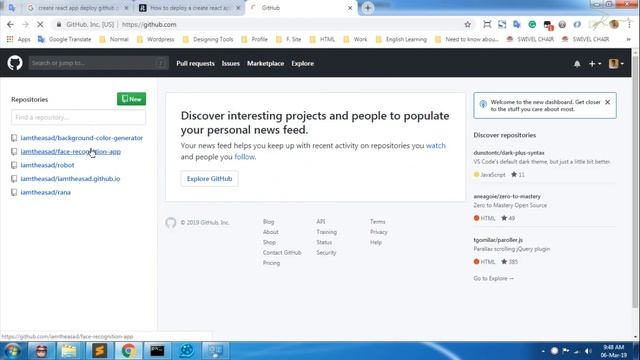
Task: Open the dunstontc/dark-plus-syntax repository
Action: pyautogui.click(x=509, y=152)
